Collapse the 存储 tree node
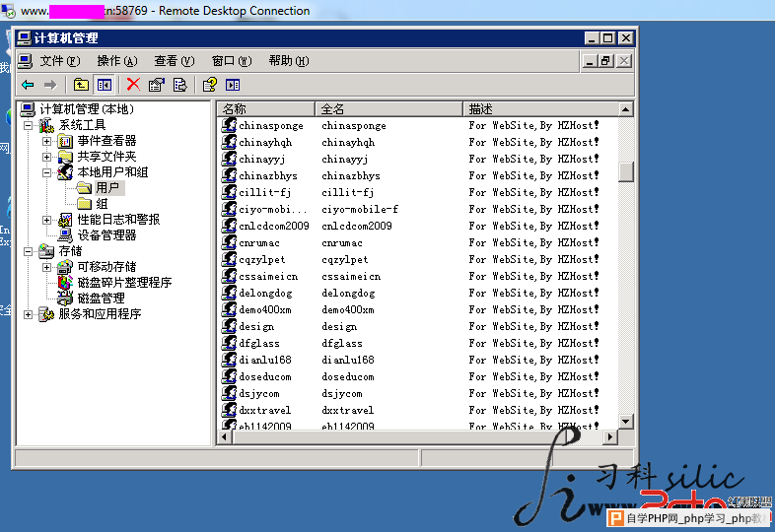The height and width of the screenshot is (532, 775). [x=29, y=251]
